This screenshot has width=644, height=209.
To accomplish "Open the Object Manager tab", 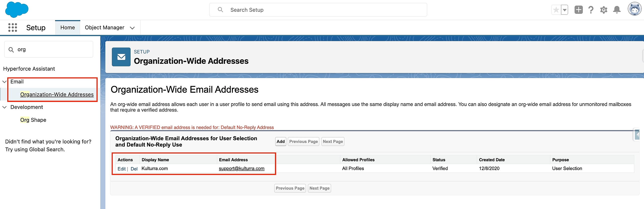I will point(104,28).
